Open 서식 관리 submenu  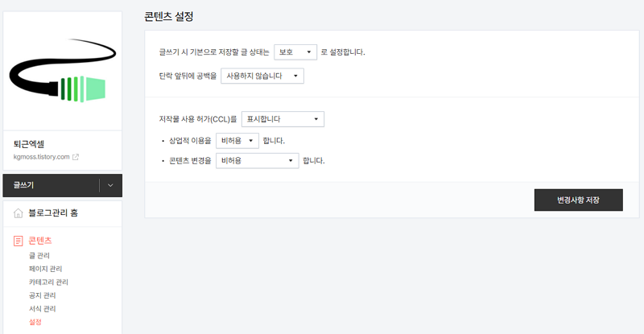[x=43, y=308]
